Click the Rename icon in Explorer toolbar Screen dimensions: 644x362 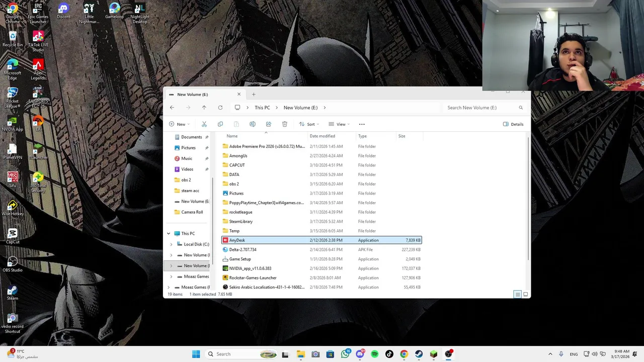pos(253,124)
